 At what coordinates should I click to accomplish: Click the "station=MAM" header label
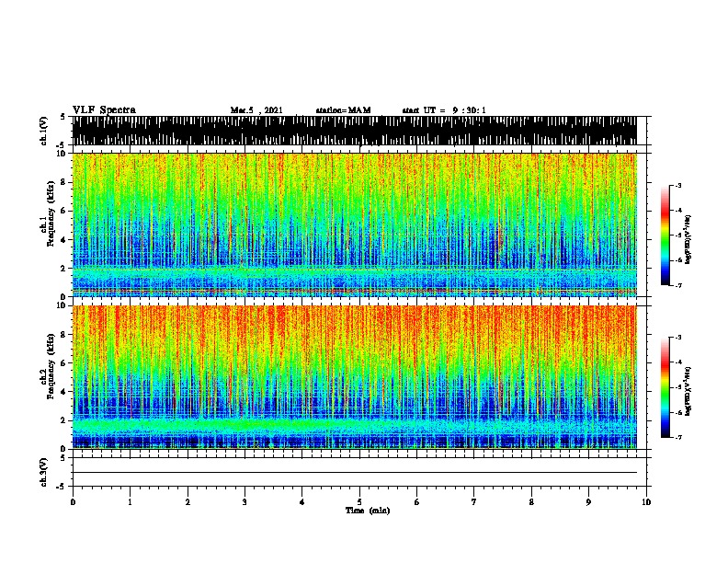point(343,110)
